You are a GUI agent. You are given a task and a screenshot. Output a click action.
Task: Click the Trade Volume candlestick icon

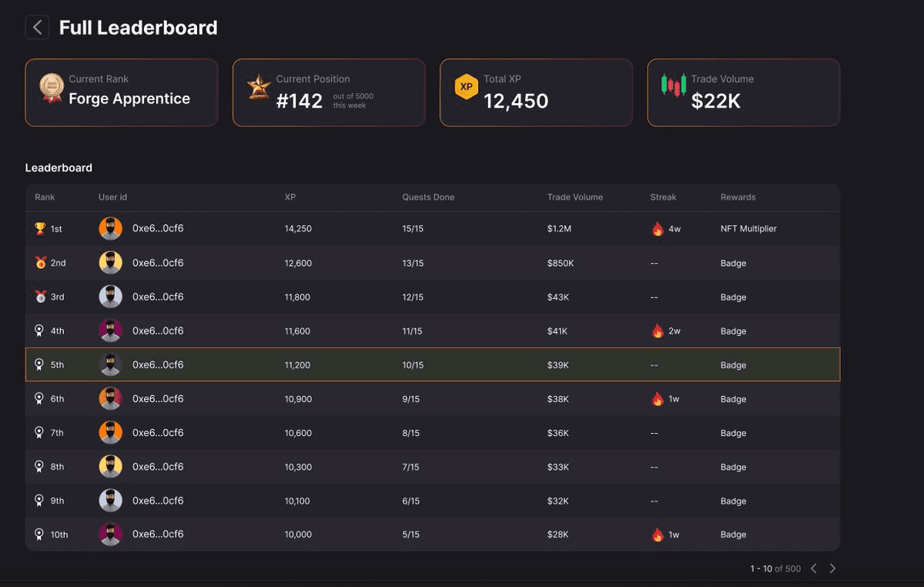click(674, 86)
